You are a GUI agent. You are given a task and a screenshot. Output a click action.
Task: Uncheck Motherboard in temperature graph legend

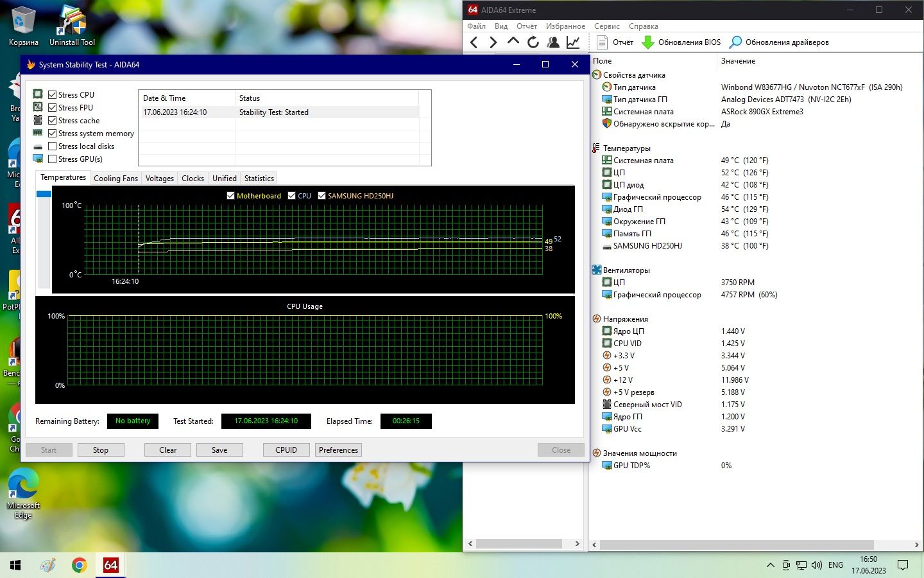click(231, 196)
